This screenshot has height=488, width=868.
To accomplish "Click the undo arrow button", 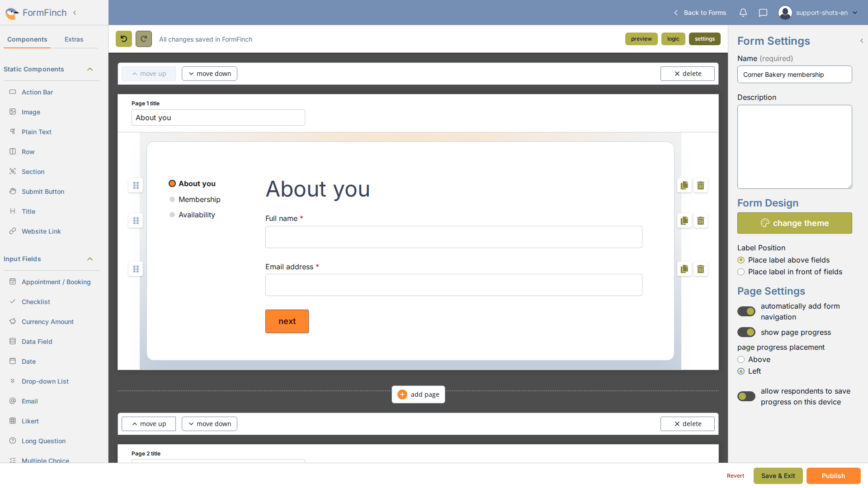I will pyautogui.click(x=124, y=39).
